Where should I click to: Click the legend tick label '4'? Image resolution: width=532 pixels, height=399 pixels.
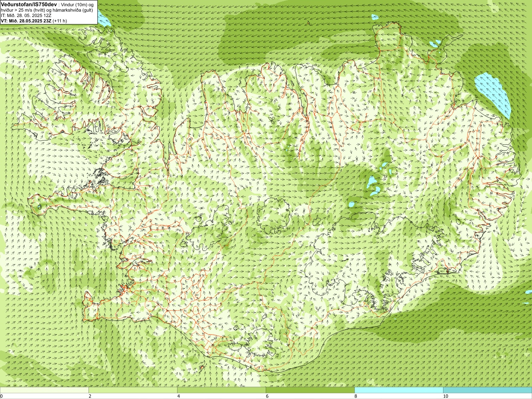pos(179,396)
